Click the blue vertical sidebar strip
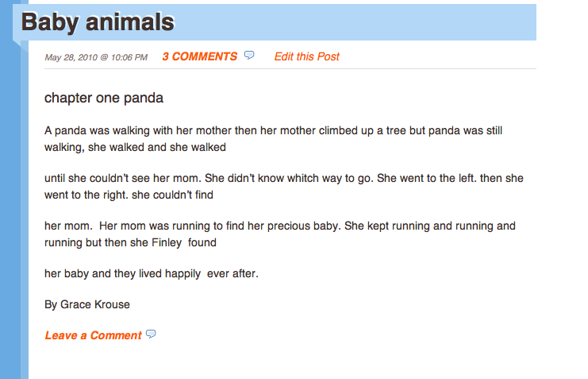 [10, 211]
